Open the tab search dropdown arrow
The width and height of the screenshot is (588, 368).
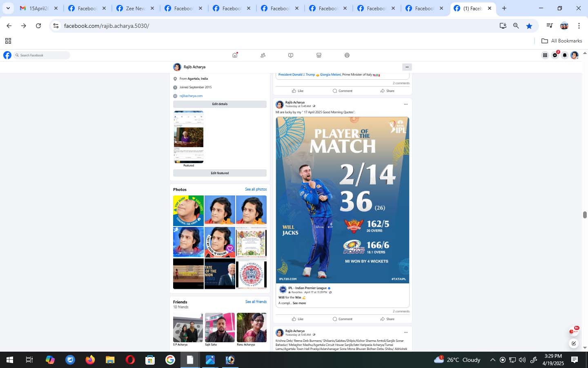(x=8, y=8)
